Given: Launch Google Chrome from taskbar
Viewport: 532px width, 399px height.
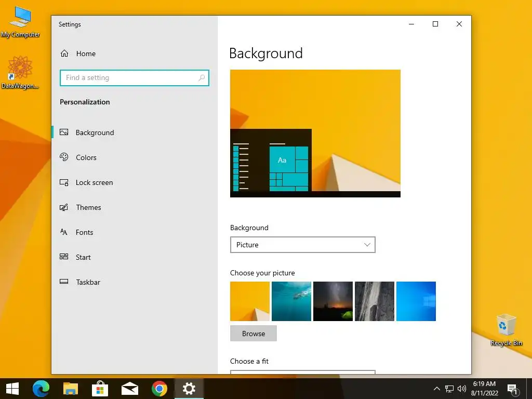Looking at the screenshot, I should coord(159,389).
